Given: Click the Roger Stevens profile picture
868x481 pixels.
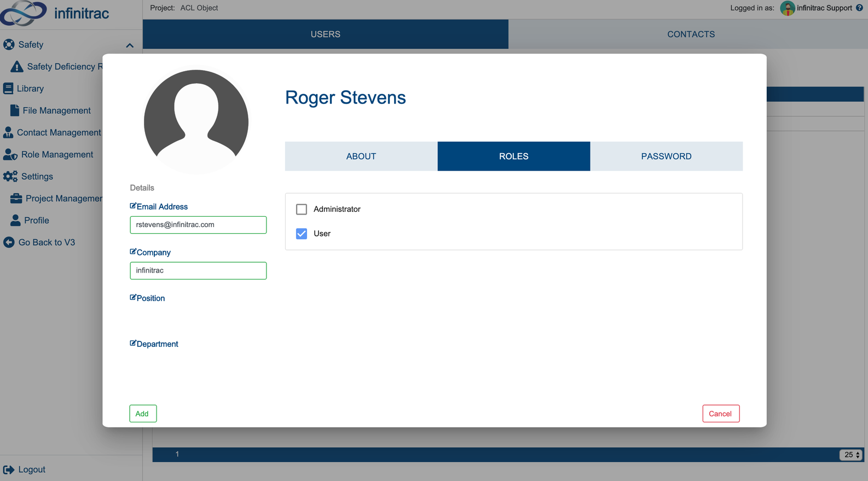Looking at the screenshot, I should 196,121.
